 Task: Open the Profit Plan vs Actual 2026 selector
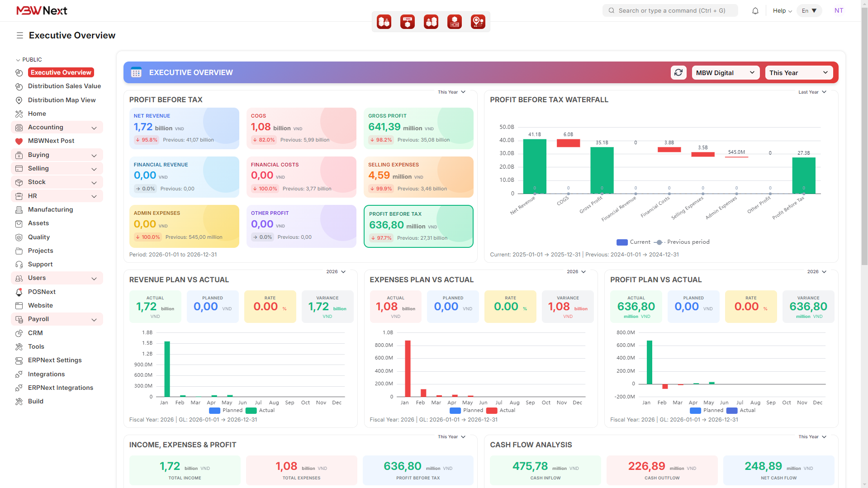click(x=817, y=272)
